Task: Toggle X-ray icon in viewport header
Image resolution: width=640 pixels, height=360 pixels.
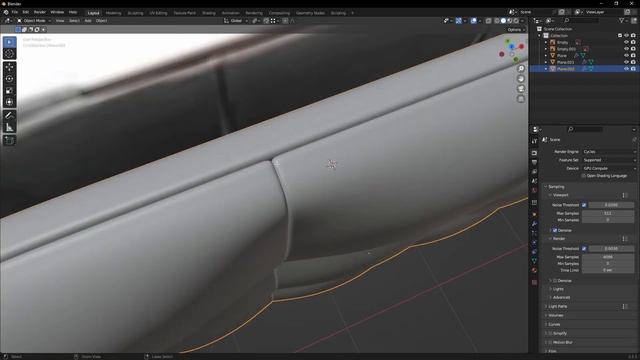Action: coord(489,20)
